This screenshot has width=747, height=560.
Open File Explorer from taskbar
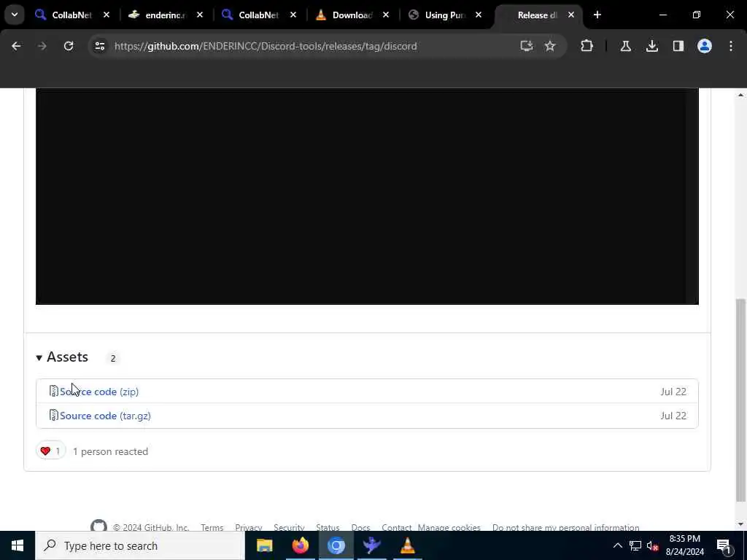pyautogui.click(x=264, y=545)
